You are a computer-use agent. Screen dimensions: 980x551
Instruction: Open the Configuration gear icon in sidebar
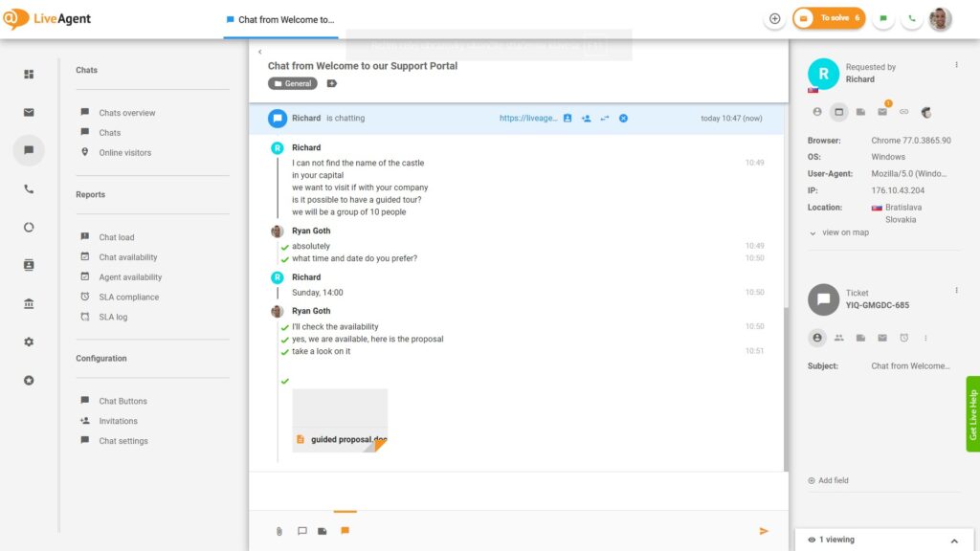pyautogui.click(x=29, y=342)
